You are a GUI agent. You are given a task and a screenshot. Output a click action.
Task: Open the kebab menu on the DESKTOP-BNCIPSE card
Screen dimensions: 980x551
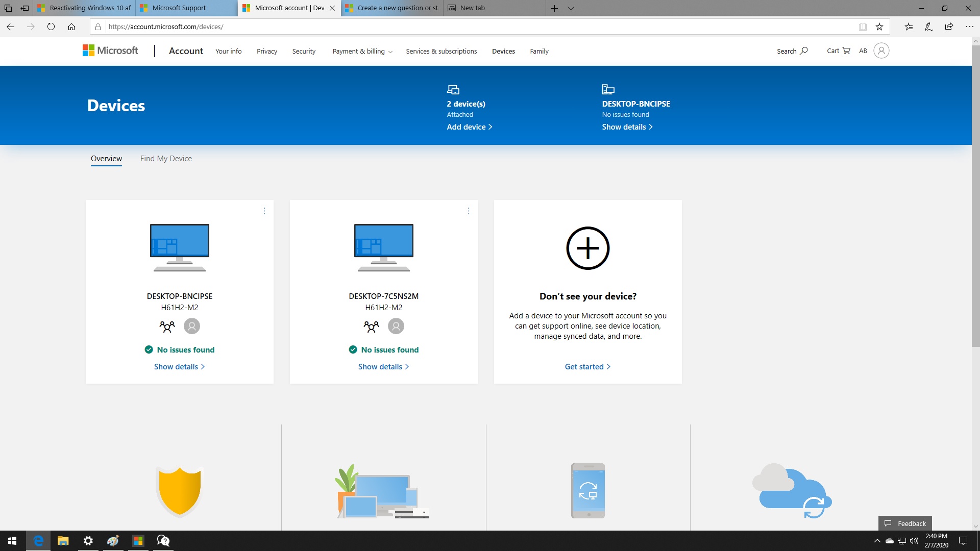(x=264, y=211)
